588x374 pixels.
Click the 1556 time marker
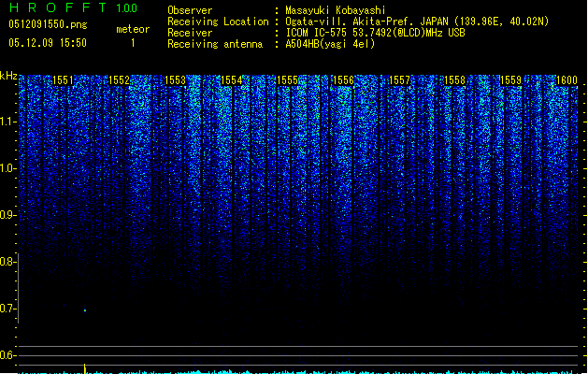click(x=343, y=80)
